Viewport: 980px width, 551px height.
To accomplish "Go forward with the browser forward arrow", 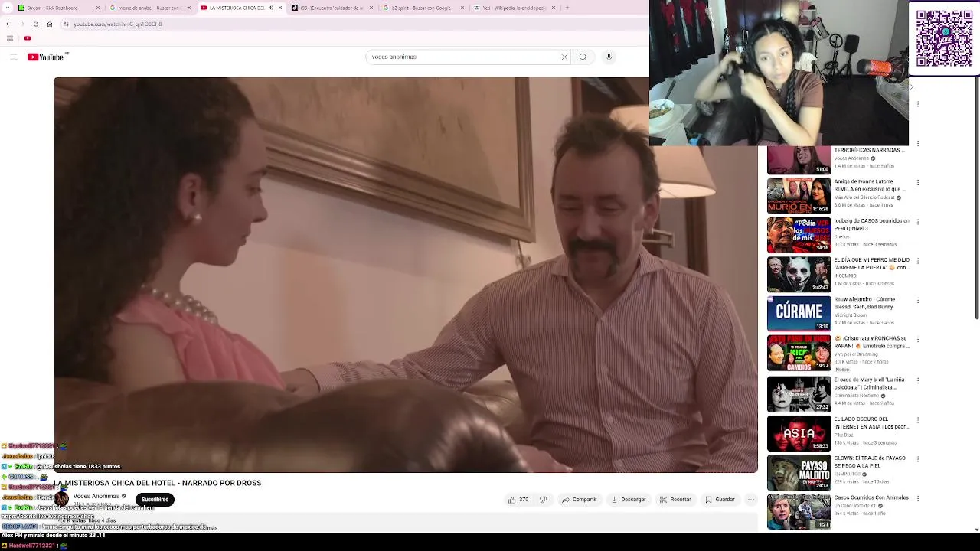I will [x=21, y=24].
